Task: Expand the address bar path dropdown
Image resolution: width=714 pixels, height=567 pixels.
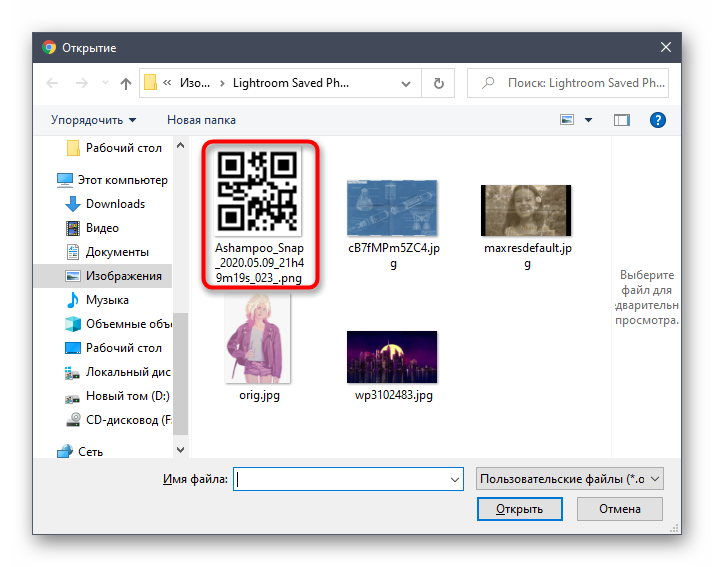Action: [406, 84]
